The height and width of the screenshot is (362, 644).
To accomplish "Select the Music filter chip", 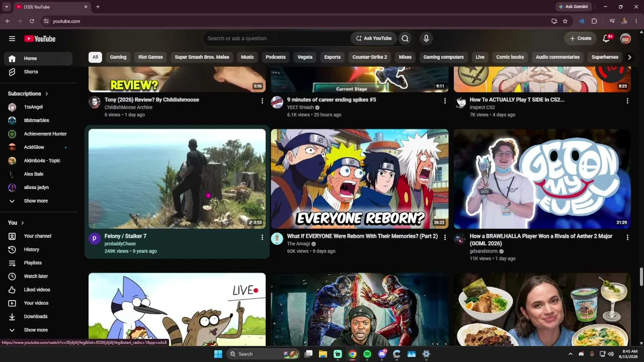I will pyautogui.click(x=248, y=57).
